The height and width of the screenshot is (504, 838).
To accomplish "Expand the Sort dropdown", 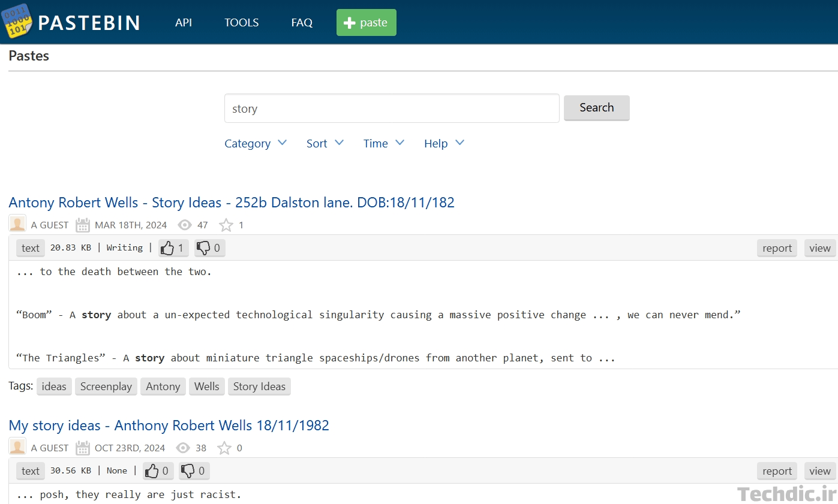I will tap(325, 143).
